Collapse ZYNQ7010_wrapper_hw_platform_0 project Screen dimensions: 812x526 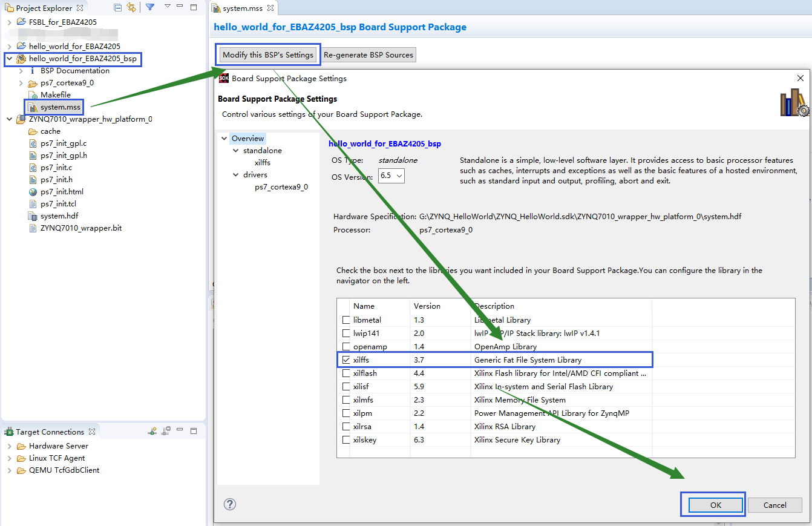9,119
